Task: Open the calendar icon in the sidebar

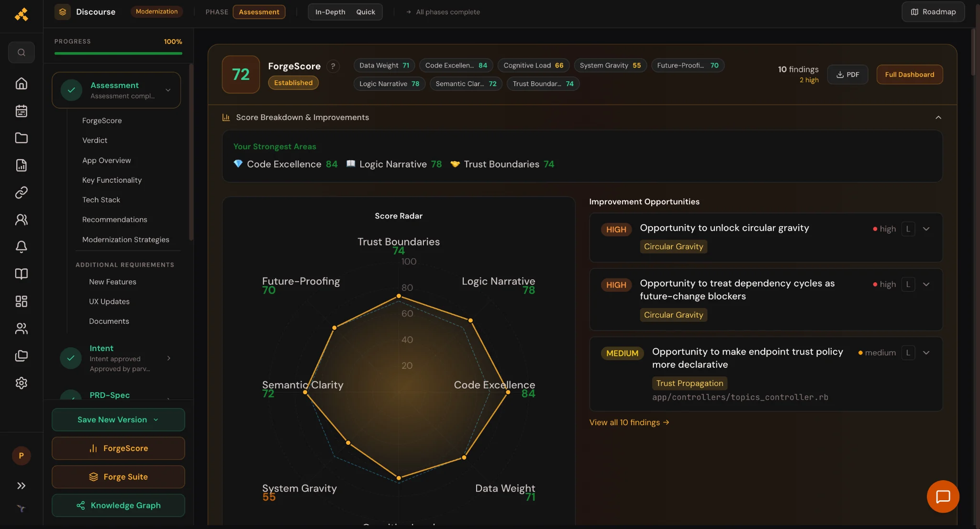Action: click(21, 111)
